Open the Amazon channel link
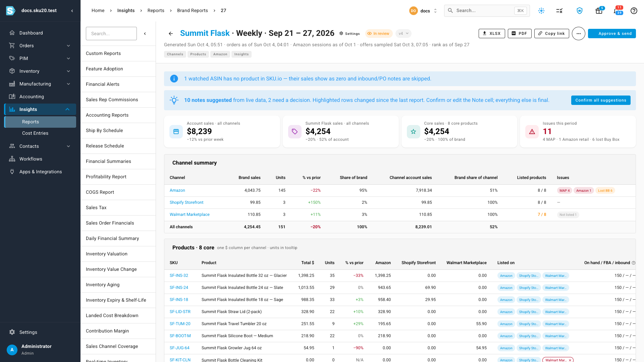This screenshot has height=362, width=644. click(177, 190)
